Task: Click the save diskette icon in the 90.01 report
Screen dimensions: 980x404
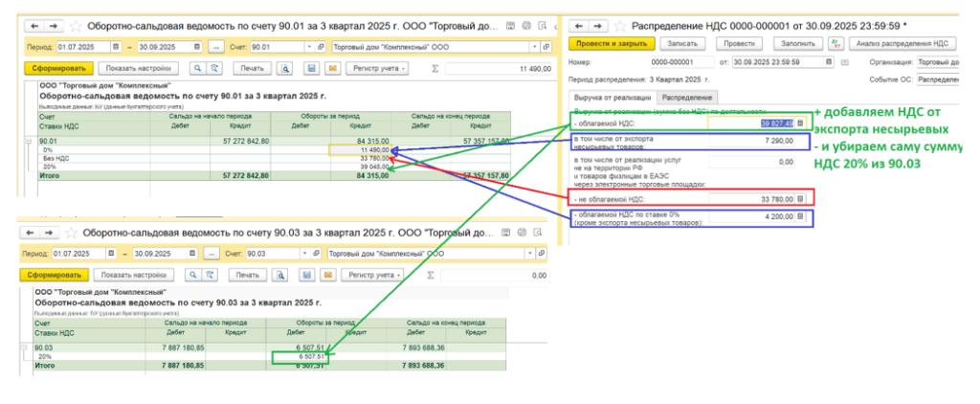Action: (x=311, y=68)
